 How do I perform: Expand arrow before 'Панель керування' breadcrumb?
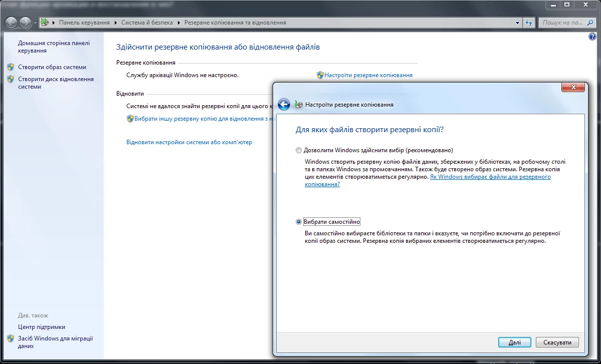pos(53,23)
